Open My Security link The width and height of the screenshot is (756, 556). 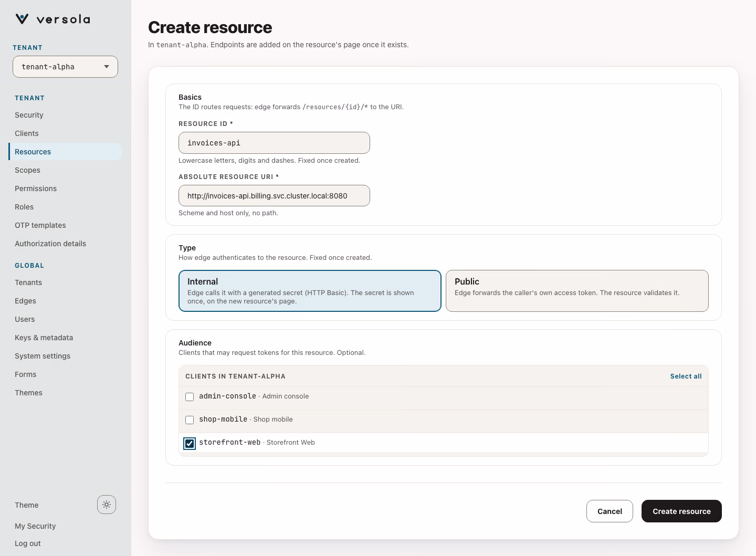tap(35, 526)
